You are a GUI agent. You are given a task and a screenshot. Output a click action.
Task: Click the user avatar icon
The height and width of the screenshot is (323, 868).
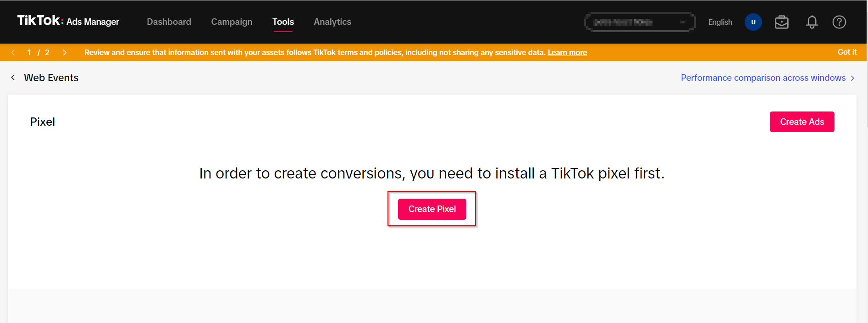point(753,22)
